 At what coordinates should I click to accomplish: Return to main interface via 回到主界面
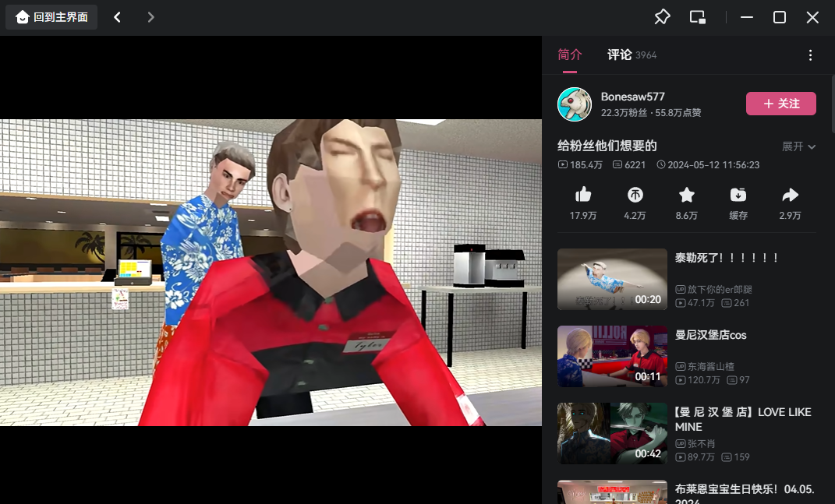pyautogui.click(x=51, y=17)
